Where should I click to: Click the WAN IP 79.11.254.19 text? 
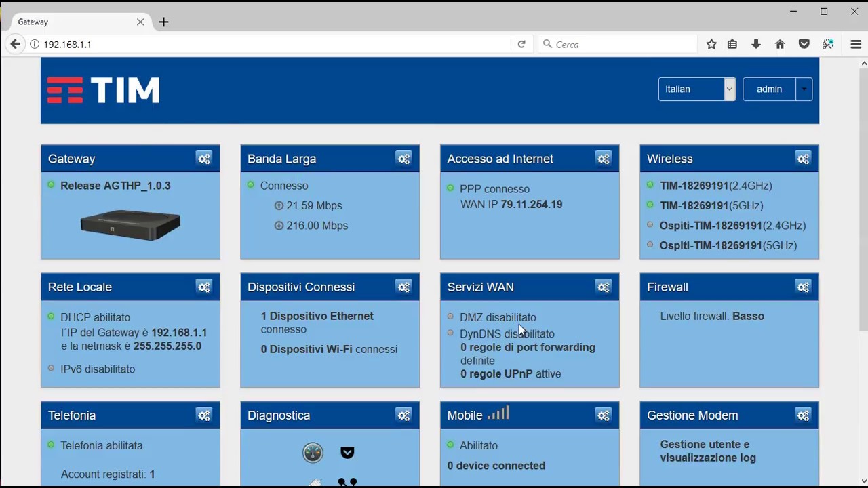point(511,204)
